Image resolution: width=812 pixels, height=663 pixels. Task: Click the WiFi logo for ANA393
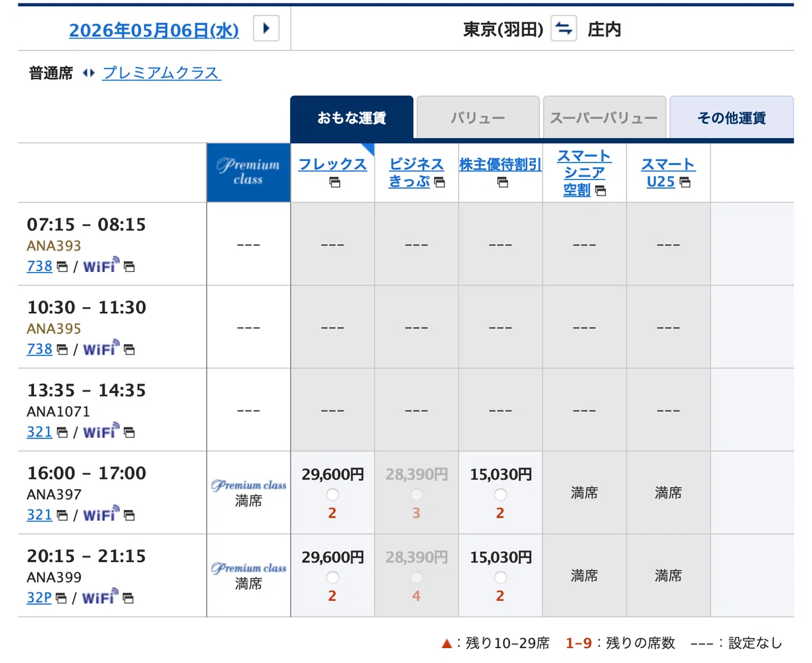[x=101, y=265]
